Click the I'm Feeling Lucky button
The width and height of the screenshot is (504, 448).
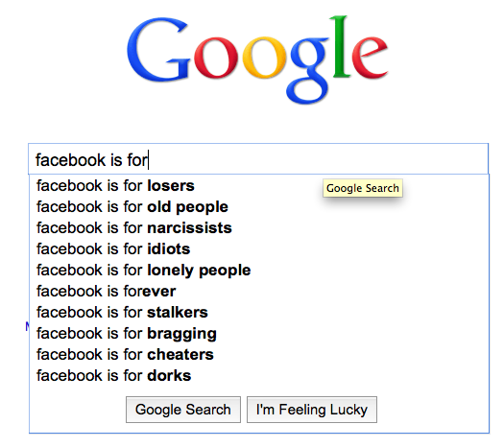pyautogui.click(x=312, y=410)
